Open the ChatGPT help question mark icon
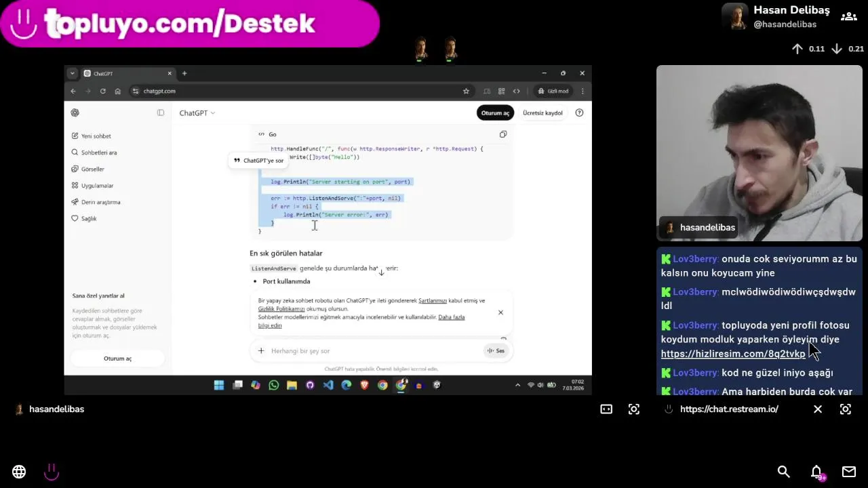The image size is (868, 488). coord(579,113)
